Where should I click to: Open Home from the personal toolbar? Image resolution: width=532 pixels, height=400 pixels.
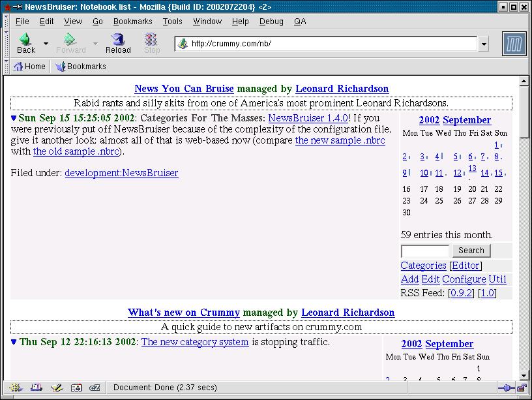(30, 67)
